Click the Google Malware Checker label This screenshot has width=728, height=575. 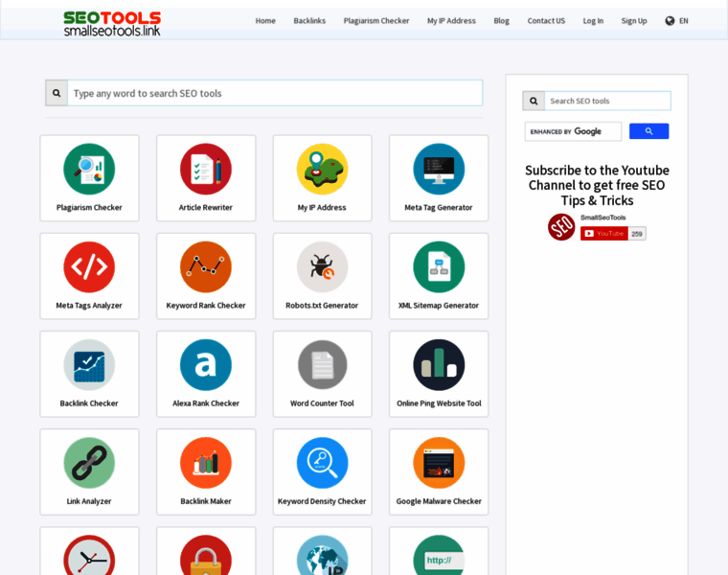point(439,501)
